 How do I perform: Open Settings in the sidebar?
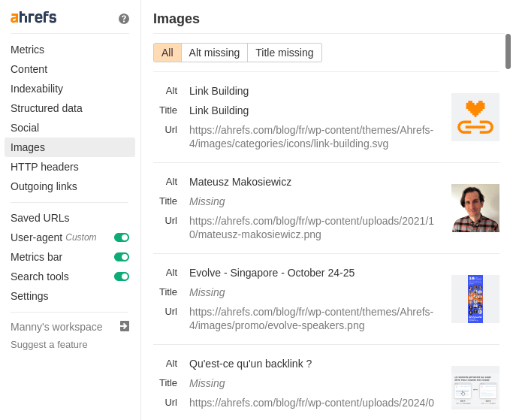click(29, 296)
